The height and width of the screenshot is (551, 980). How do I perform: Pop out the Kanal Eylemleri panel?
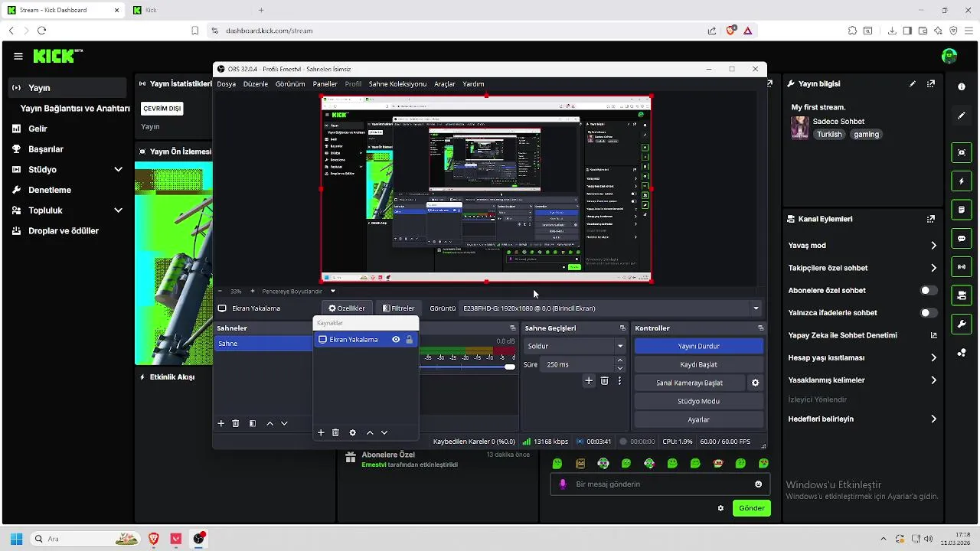coord(931,219)
